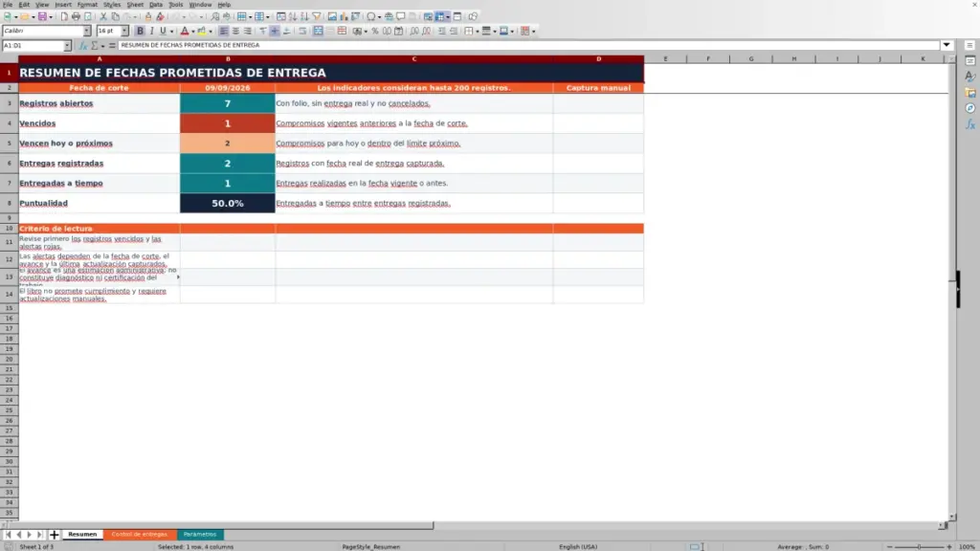Click the Add new sheet plus icon

tap(55, 535)
